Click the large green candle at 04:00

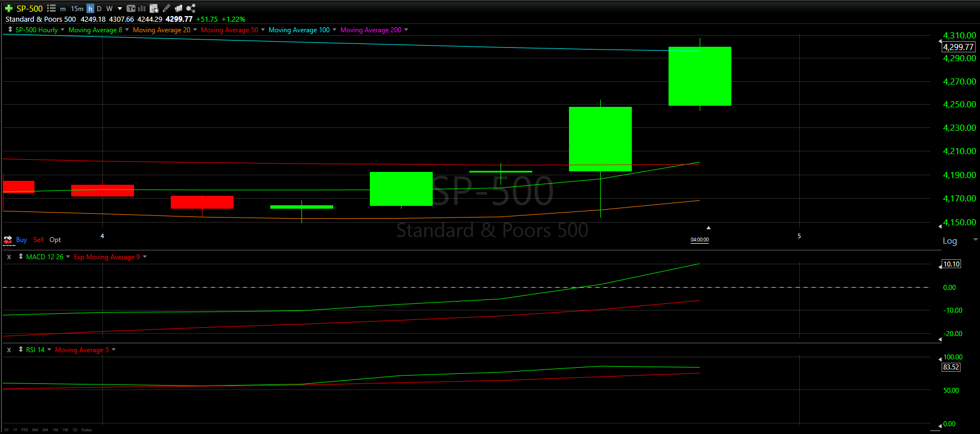(700, 76)
